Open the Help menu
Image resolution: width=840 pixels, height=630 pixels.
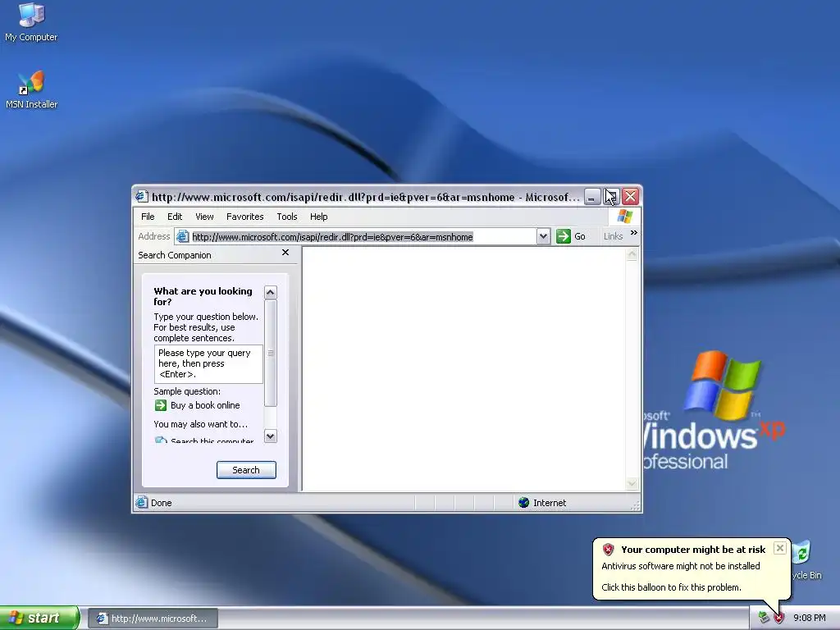tap(319, 217)
